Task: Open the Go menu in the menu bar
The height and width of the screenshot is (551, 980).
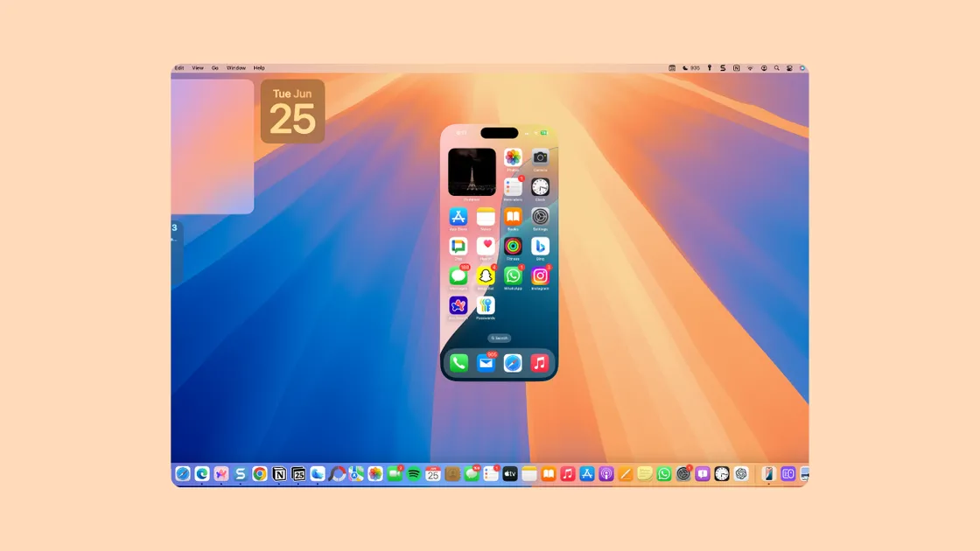Action: (x=215, y=67)
